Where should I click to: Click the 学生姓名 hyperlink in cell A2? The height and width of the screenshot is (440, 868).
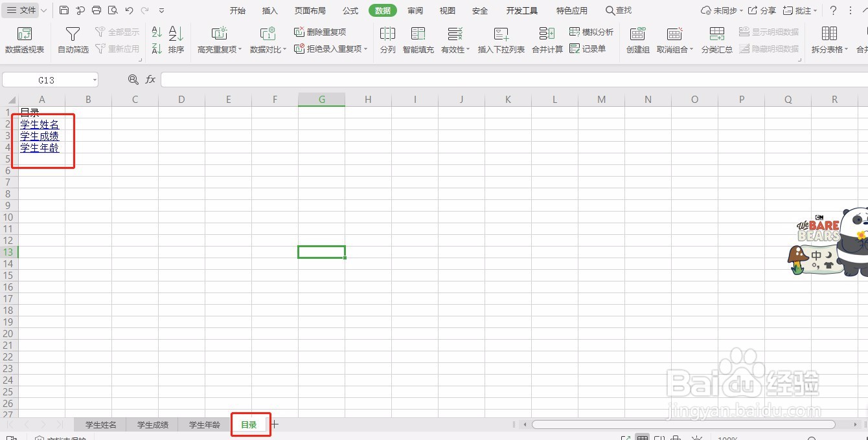pos(40,124)
